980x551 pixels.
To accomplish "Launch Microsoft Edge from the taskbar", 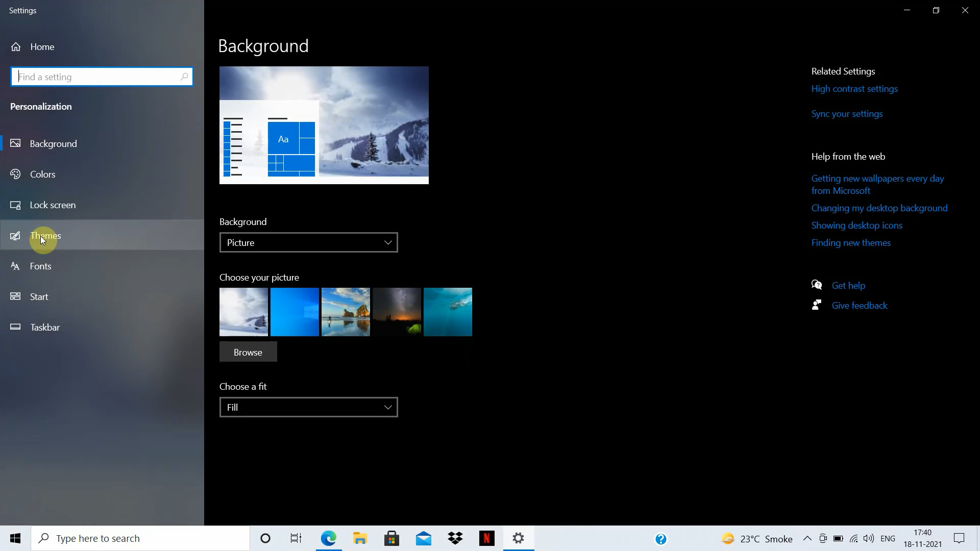I will [x=329, y=538].
